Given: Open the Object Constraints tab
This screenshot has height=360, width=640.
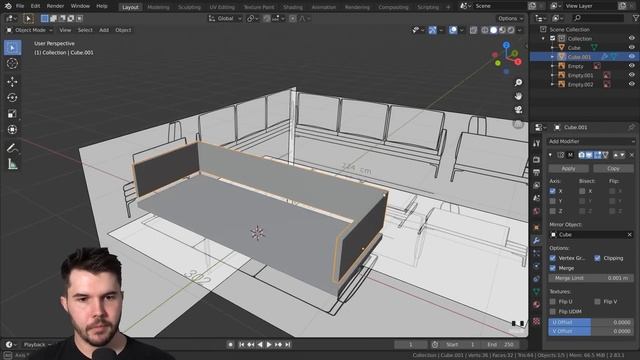Looking at the screenshot, I should pyautogui.click(x=537, y=279).
